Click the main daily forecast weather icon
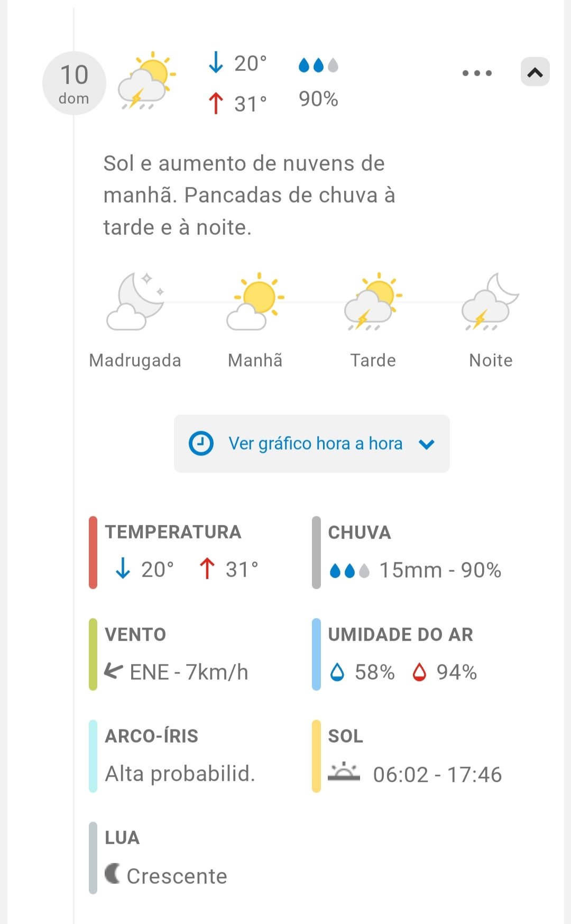Viewport: 571px width, 924px height. pyautogui.click(x=146, y=81)
